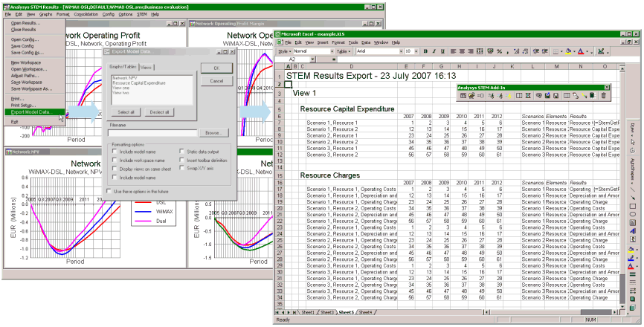
Task: Open the font size 10 dropdown
Action: pos(417,51)
